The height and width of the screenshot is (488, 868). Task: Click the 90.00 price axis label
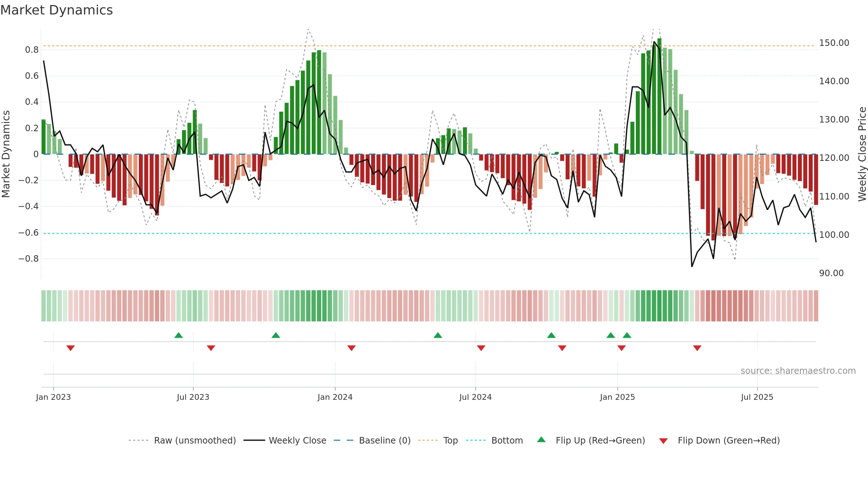831,273
